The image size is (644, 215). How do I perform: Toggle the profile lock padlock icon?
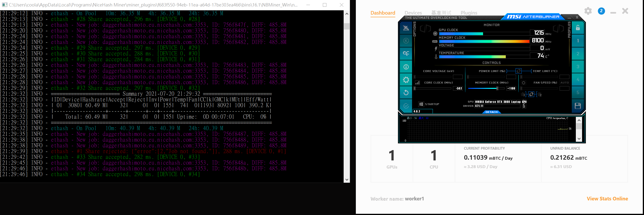point(578,28)
